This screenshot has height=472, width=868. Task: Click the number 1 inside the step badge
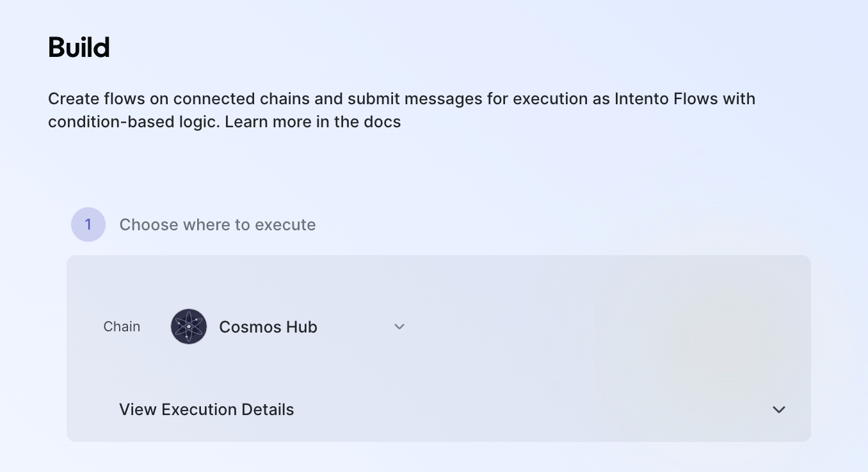pyautogui.click(x=88, y=224)
